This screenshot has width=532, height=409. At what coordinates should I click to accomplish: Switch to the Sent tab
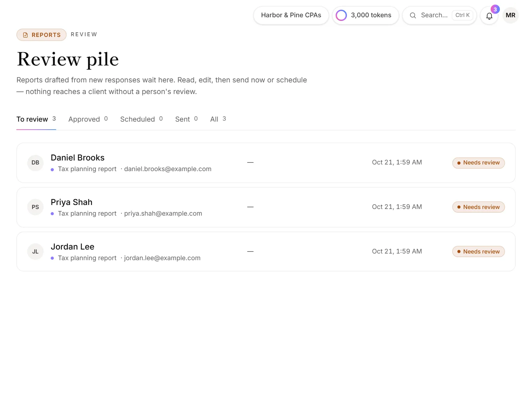point(187,119)
